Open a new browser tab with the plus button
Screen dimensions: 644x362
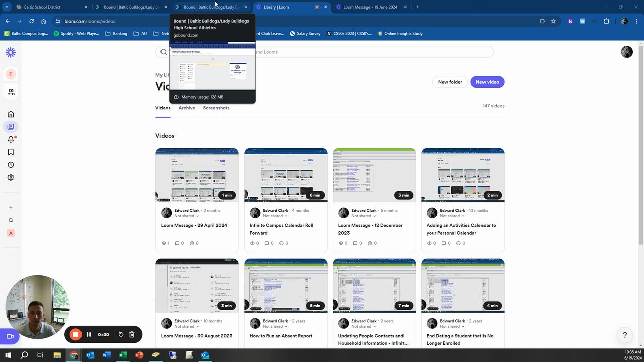pos(417,7)
